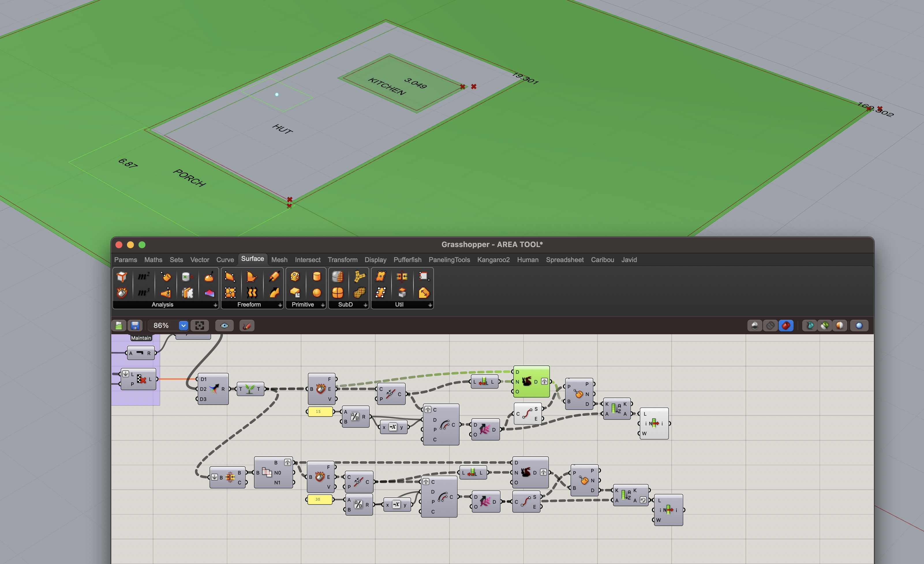Expand the Freeform panel plus arrow

(280, 305)
